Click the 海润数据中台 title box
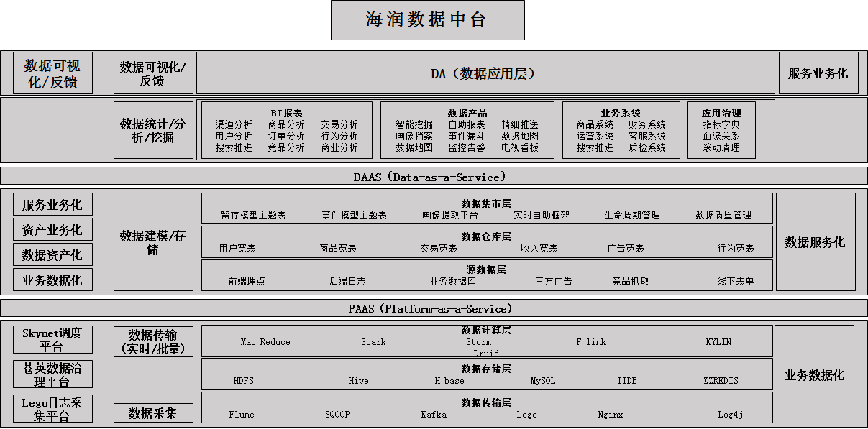Image resolution: width=868 pixels, height=429 pixels. tap(427, 20)
